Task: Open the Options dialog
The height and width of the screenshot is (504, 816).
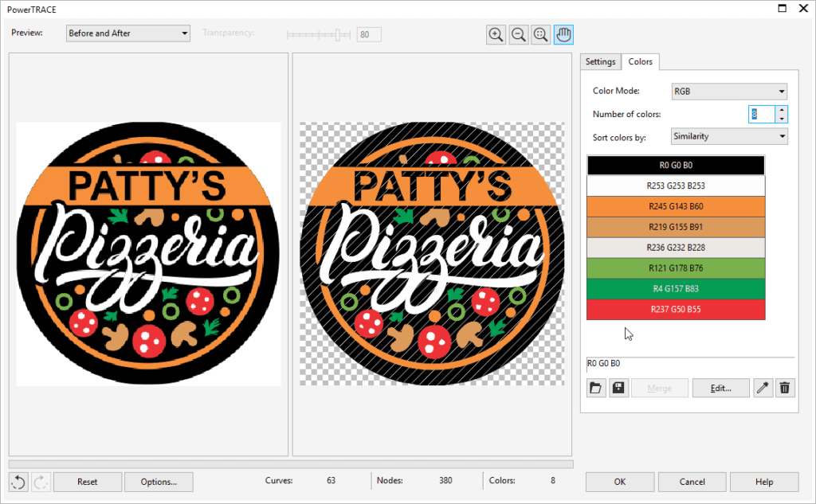Action: click(x=159, y=482)
